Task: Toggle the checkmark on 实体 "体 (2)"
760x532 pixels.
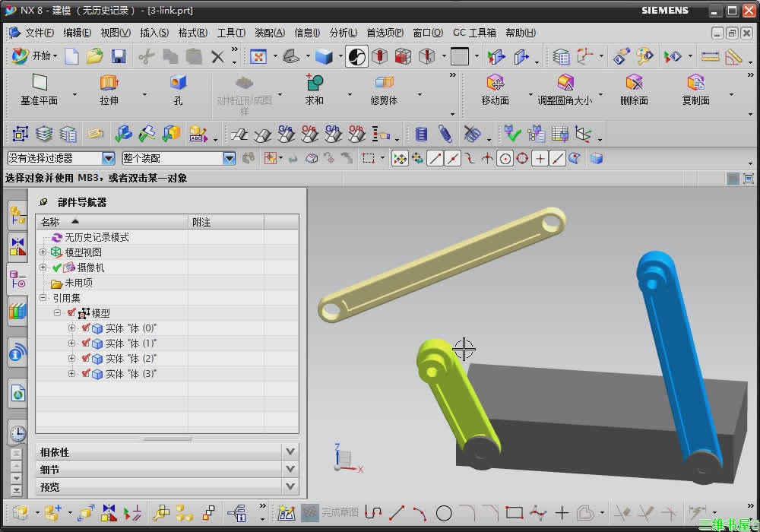Action: pyautogui.click(x=86, y=359)
